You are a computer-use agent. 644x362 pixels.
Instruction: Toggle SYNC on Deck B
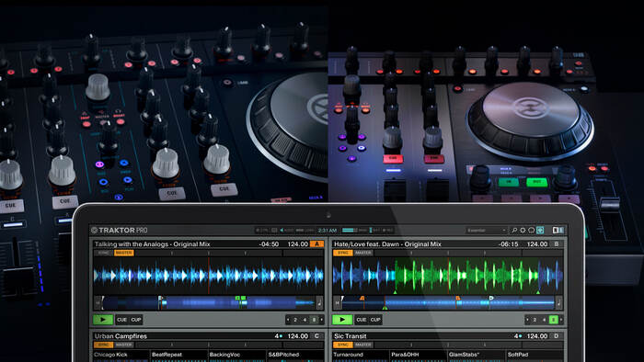click(x=343, y=253)
